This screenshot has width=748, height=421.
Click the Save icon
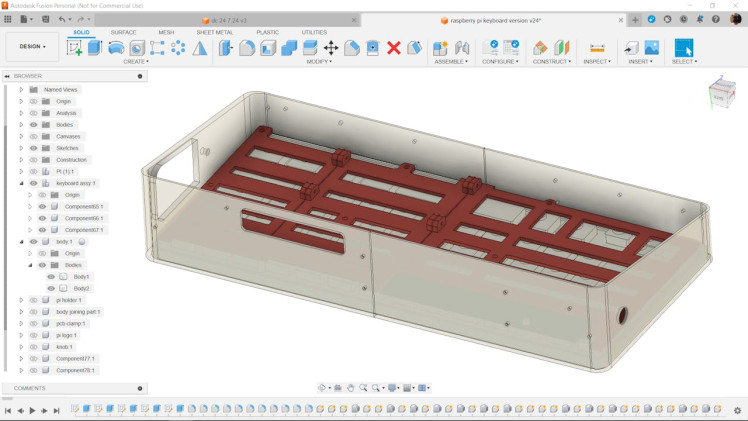pyautogui.click(x=46, y=20)
